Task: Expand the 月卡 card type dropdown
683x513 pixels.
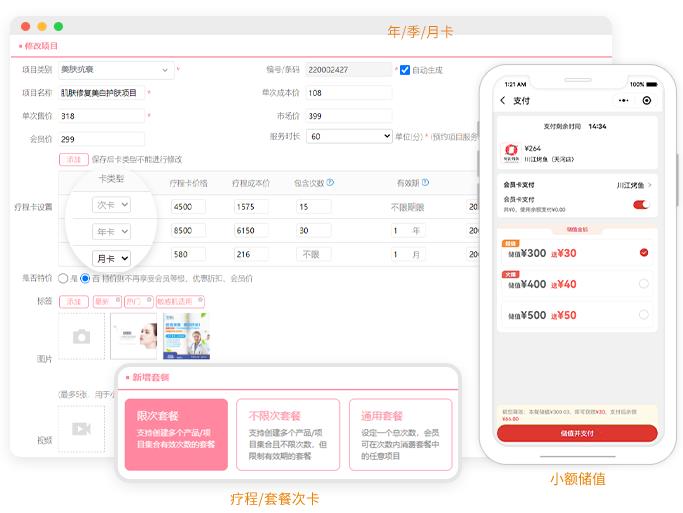Action: click(x=112, y=258)
